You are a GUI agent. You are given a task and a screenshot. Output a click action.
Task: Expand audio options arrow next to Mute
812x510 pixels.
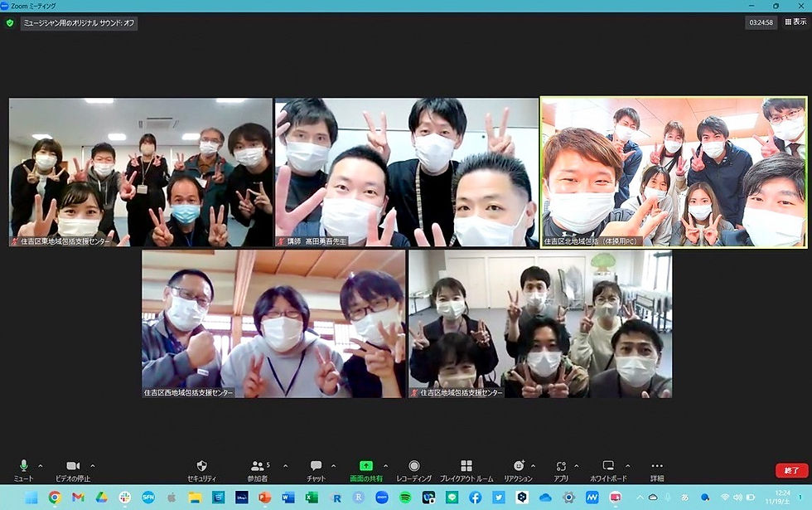[x=41, y=466]
